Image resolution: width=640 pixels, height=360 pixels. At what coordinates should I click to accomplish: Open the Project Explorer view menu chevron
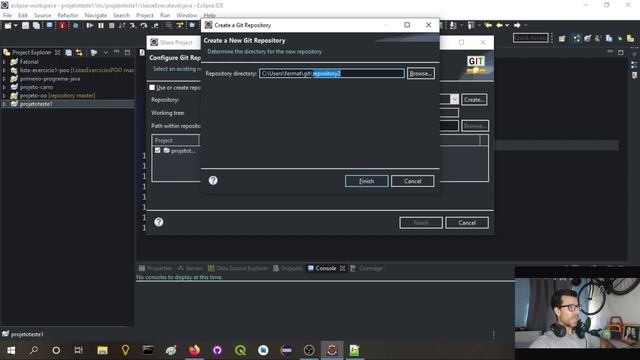pyautogui.click(x=106, y=53)
